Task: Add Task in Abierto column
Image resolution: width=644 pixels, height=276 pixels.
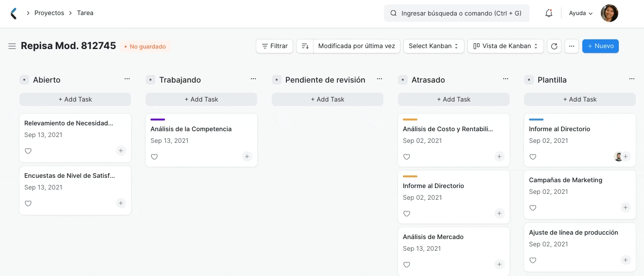Action: (75, 99)
